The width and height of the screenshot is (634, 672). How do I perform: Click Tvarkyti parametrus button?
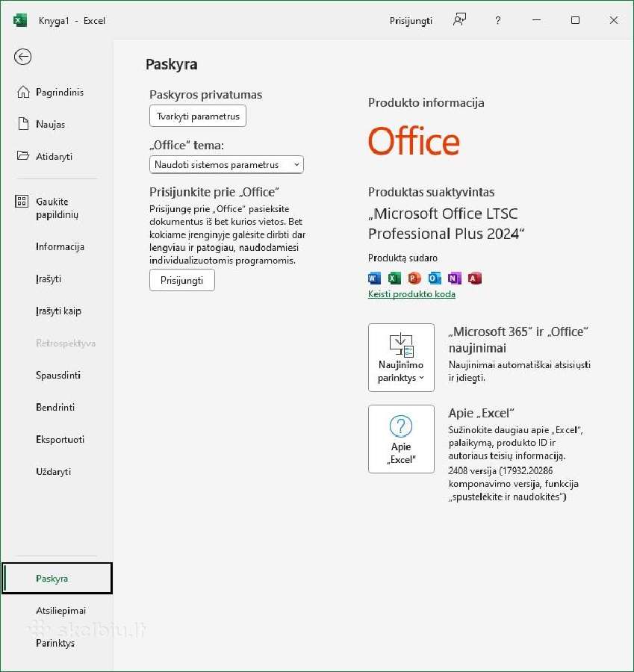198,116
